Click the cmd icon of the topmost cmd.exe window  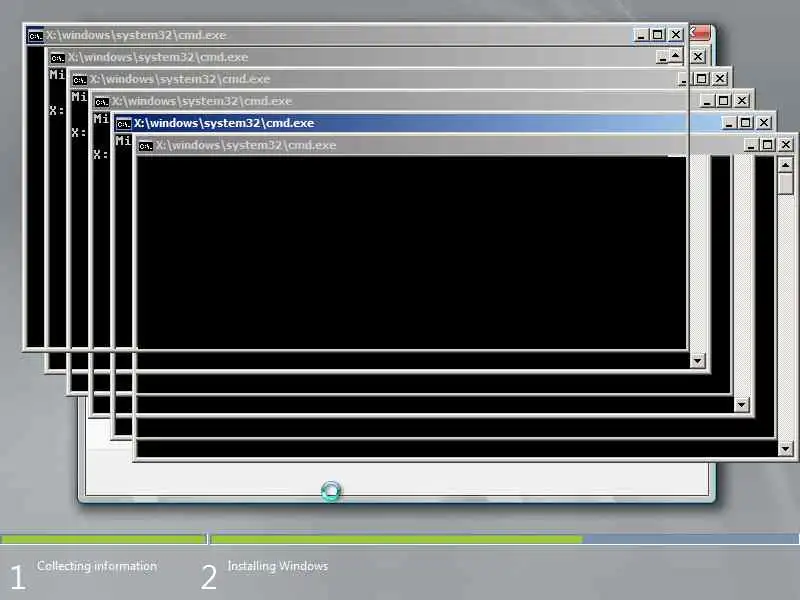point(36,36)
